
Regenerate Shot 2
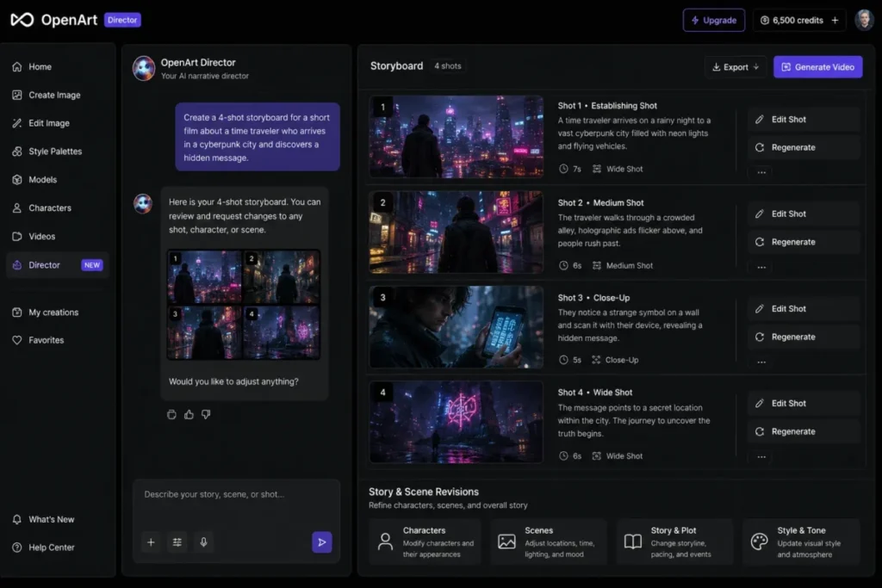pyautogui.click(x=804, y=242)
